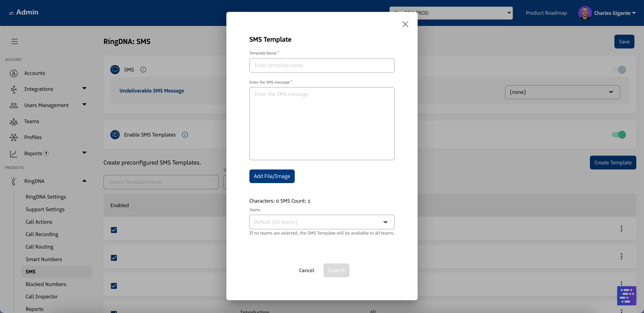Image resolution: width=644 pixels, height=313 pixels.
Task: Open the chat widget icon at bottom right
Action: pos(627,296)
